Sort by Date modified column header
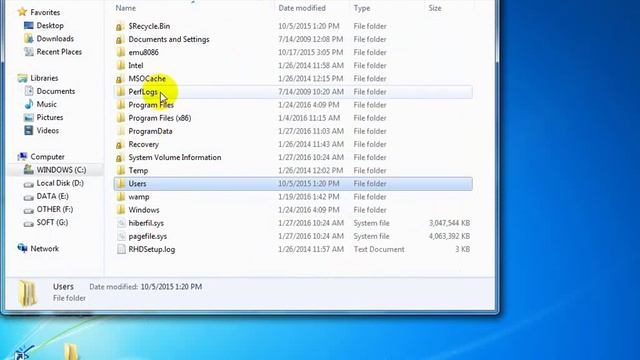This screenshot has height=360, width=640. tap(302, 8)
